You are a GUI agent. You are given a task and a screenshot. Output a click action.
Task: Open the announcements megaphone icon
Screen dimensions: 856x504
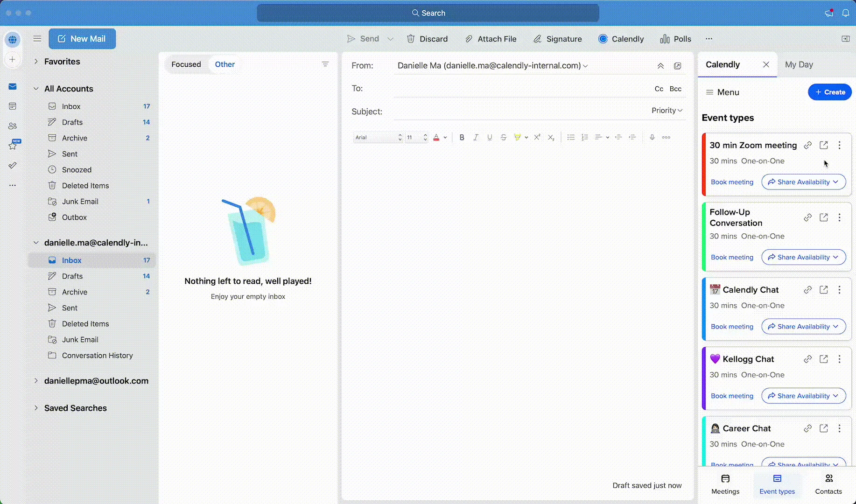pyautogui.click(x=829, y=13)
